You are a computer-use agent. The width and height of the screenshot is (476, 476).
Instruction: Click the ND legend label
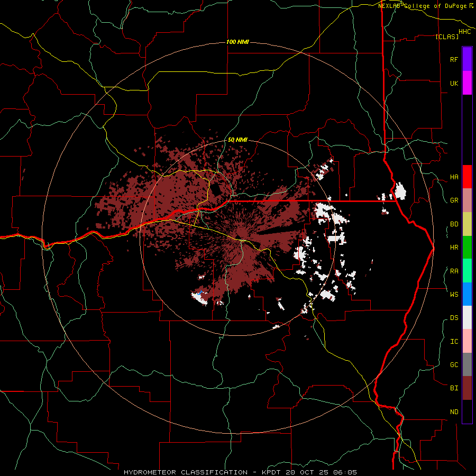tap(454, 412)
